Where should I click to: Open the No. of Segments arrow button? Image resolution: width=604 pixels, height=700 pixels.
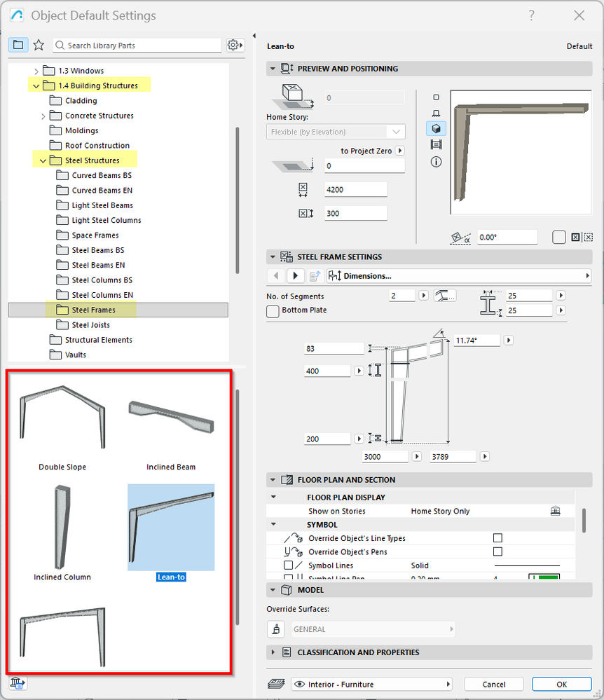click(x=424, y=296)
